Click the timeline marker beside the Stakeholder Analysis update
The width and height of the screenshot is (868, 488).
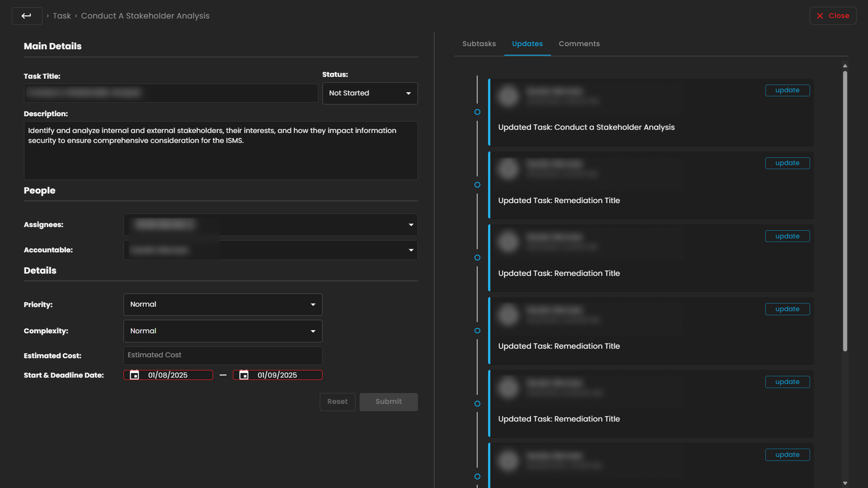477,112
